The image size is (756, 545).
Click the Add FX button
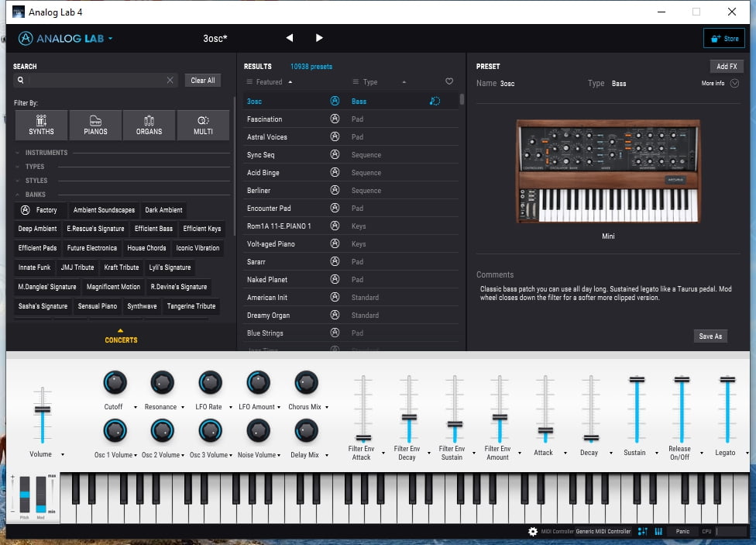[727, 67]
